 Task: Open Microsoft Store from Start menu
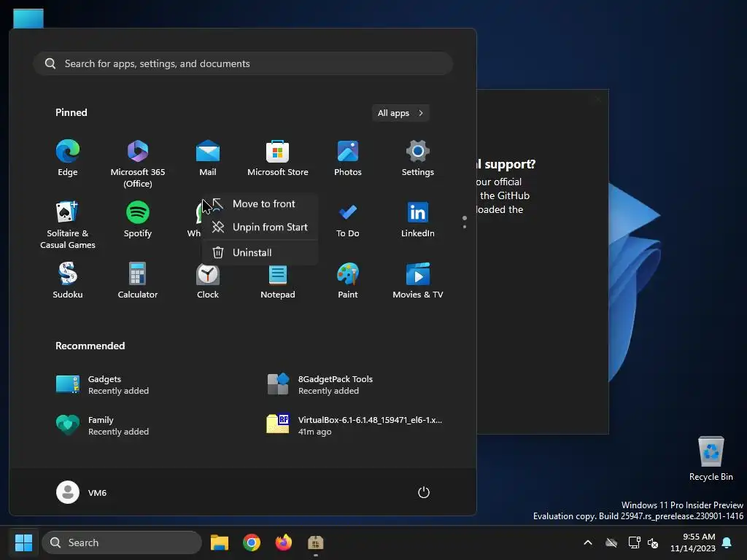pos(278,158)
